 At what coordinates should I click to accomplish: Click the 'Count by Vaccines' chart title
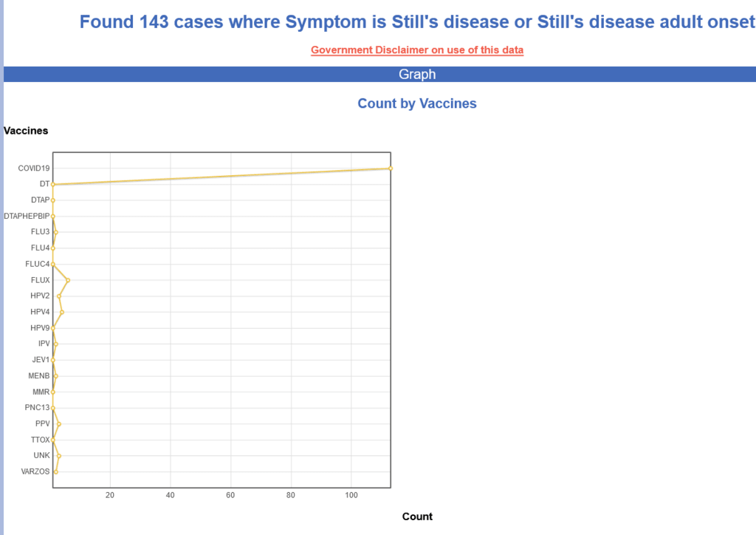(417, 103)
